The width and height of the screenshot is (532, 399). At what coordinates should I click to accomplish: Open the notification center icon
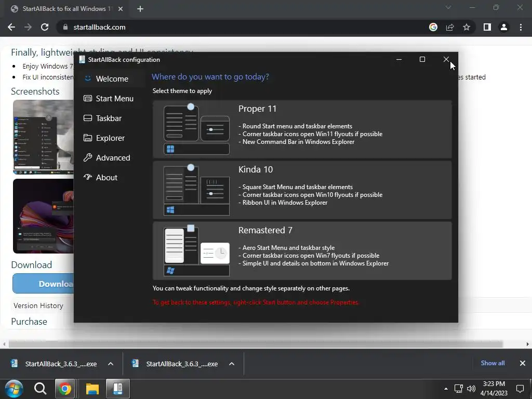pyautogui.click(x=520, y=389)
